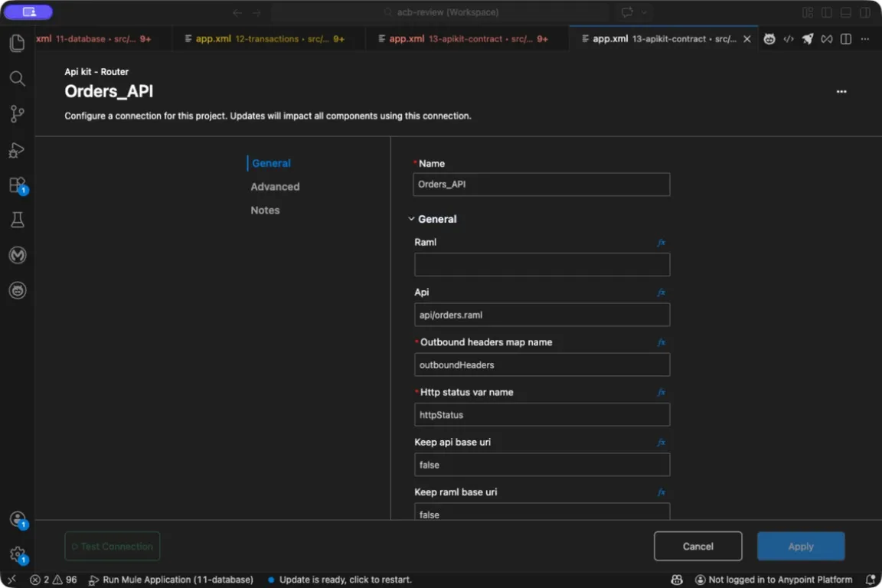Click the Keep api base uri field
The image size is (882, 588).
pyautogui.click(x=542, y=465)
